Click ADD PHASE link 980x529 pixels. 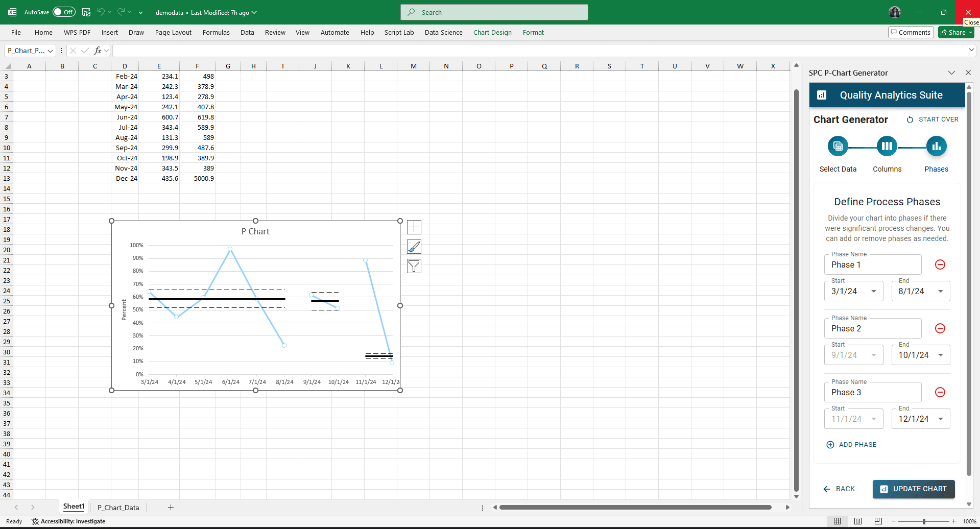(851, 445)
